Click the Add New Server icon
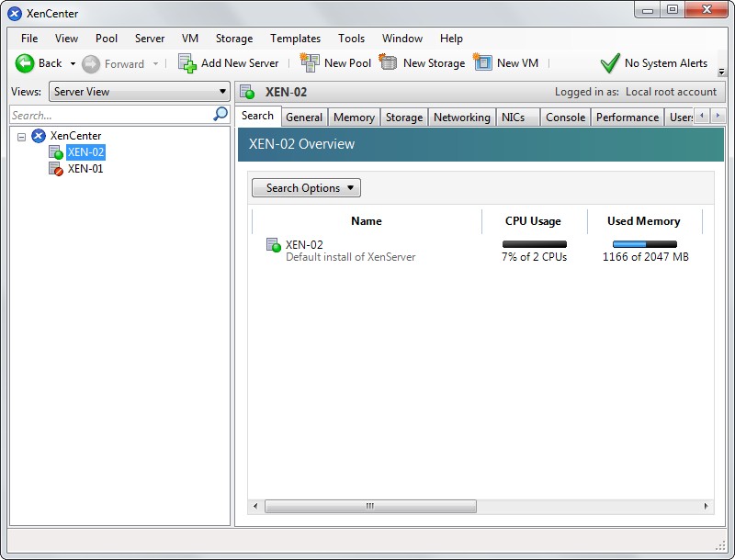 point(187,63)
